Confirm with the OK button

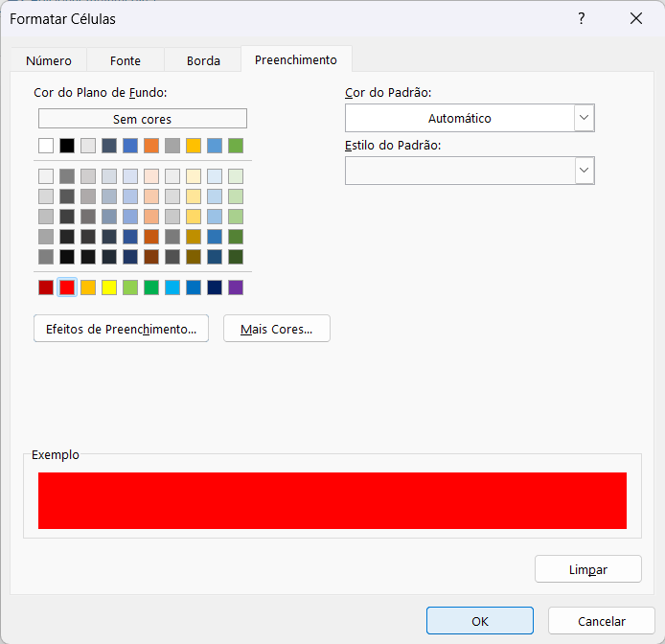click(x=480, y=621)
